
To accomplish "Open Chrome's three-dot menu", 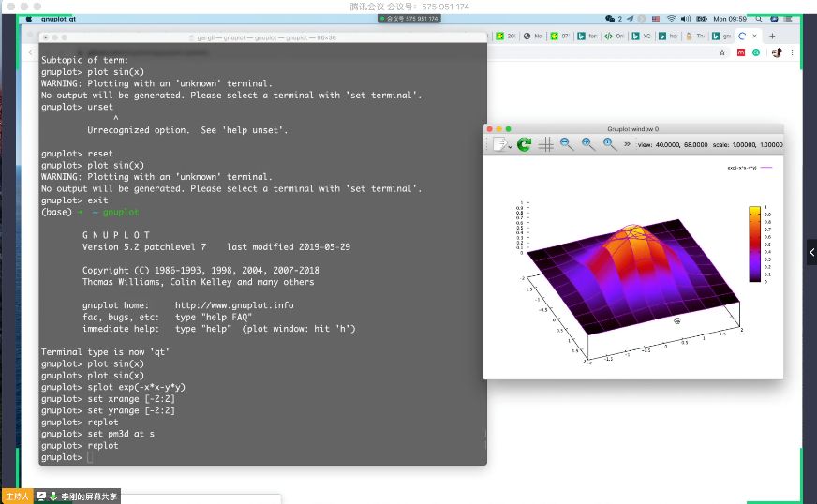I will tap(794, 52).
